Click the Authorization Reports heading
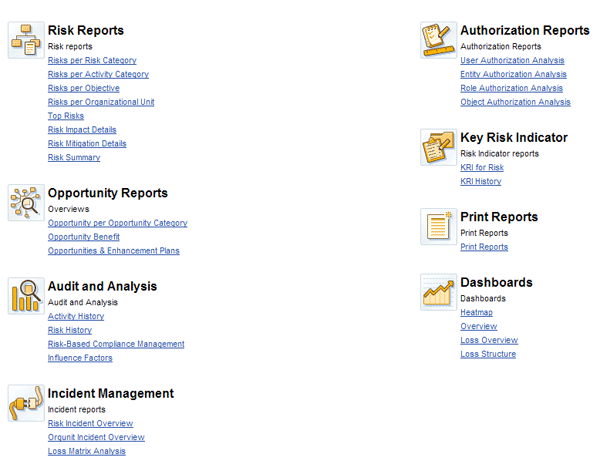This screenshot has height=464, width=600. point(525,30)
